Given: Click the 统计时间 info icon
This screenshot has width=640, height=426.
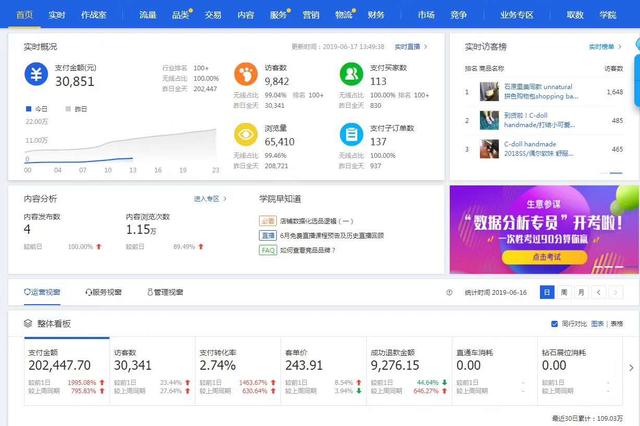Looking at the screenshot, I should (449, 293).
